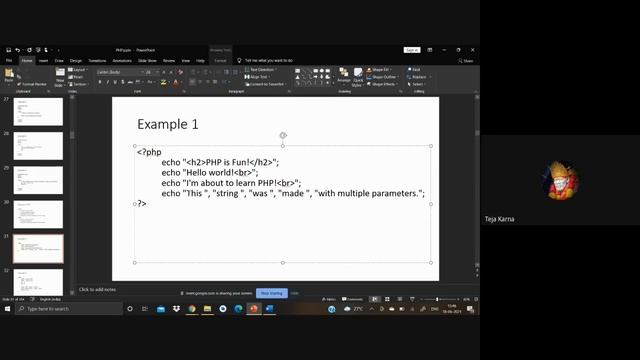Open the Select dropdown in Editing

point(416,84)
